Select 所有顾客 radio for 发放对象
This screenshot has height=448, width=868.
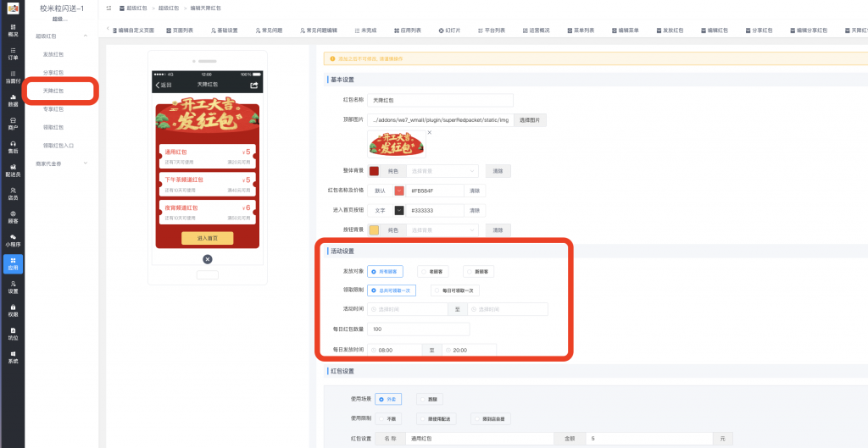(385, 272)
